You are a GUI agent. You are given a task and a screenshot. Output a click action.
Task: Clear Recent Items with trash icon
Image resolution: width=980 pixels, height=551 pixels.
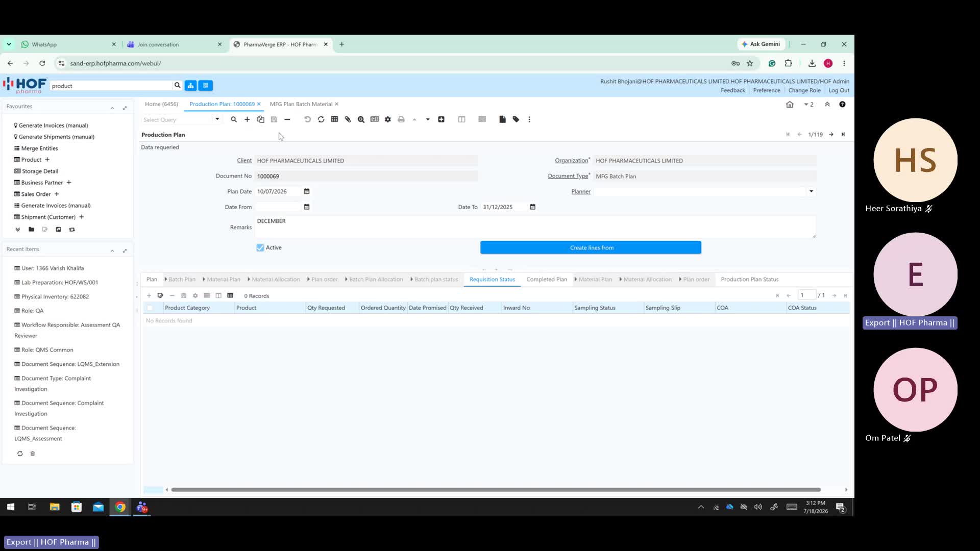(33, 454)
